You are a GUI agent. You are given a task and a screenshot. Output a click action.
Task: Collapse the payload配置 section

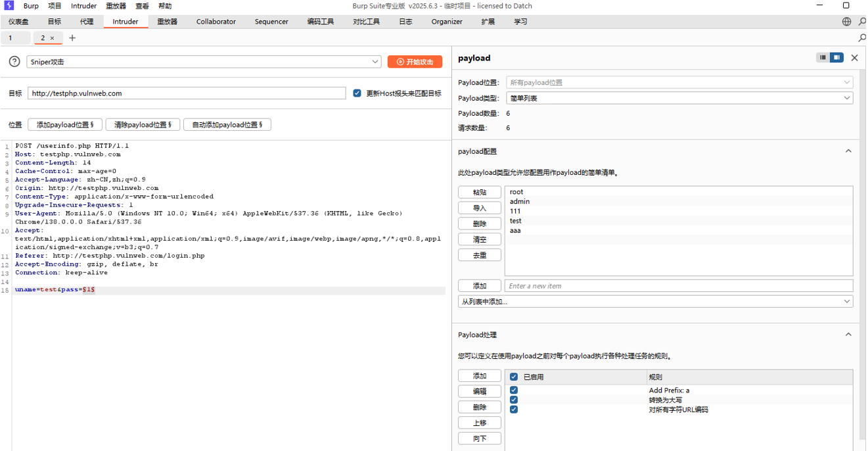848,151
